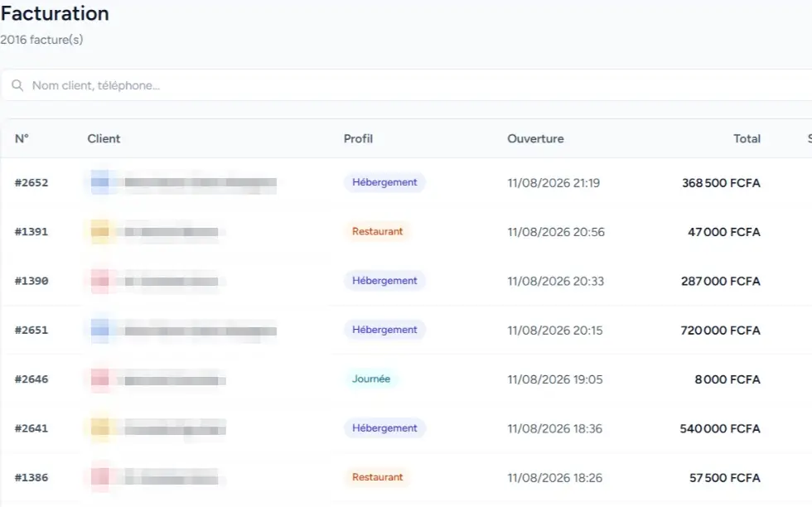Open invoice #2652
812x507 pixels.
pyautogui.click(x=31, y=183)
